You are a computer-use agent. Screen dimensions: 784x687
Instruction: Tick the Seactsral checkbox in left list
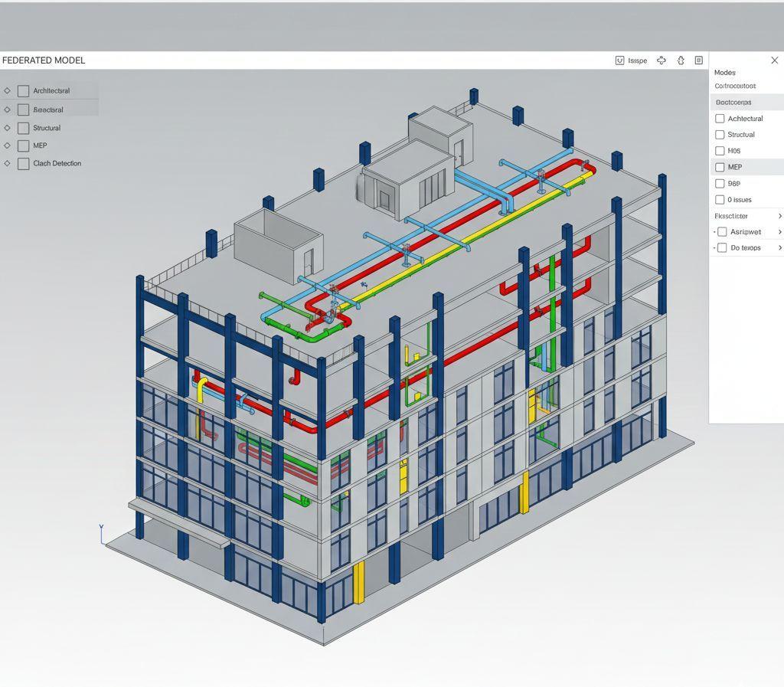[23, 110]
